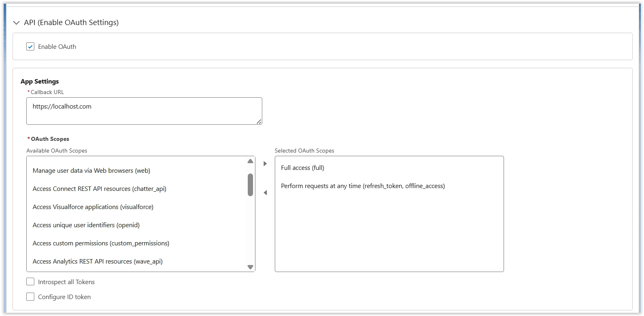Screen dimensions: 644x316
Task: Select Access Connect REST API resources scope
Action: click(x=99, y=189)
